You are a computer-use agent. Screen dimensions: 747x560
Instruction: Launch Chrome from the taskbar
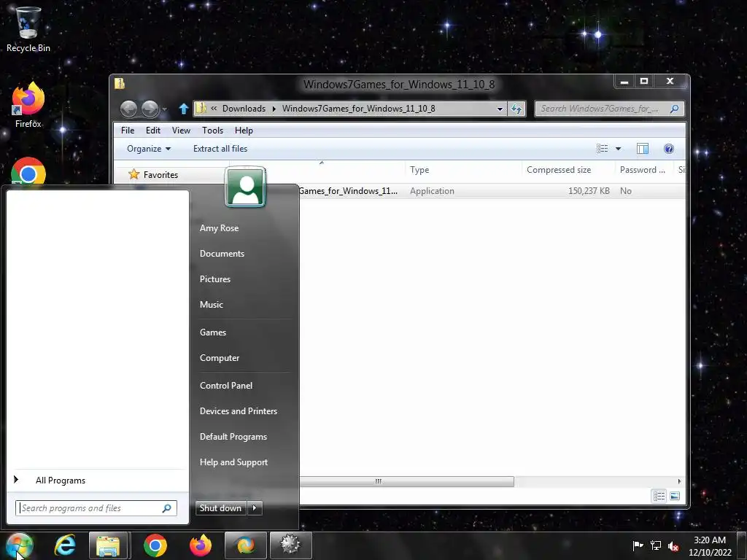155,545
